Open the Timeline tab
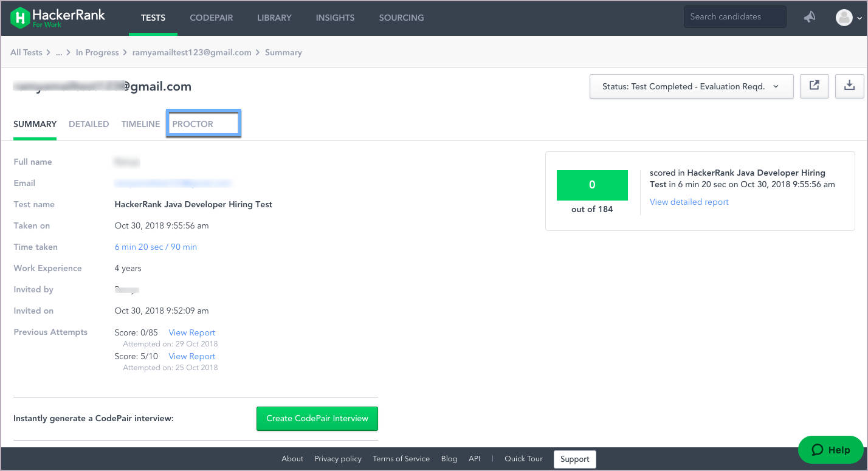The height and width of the screenshot is (471, 868). pyautogui.click(x=140, y=124)
